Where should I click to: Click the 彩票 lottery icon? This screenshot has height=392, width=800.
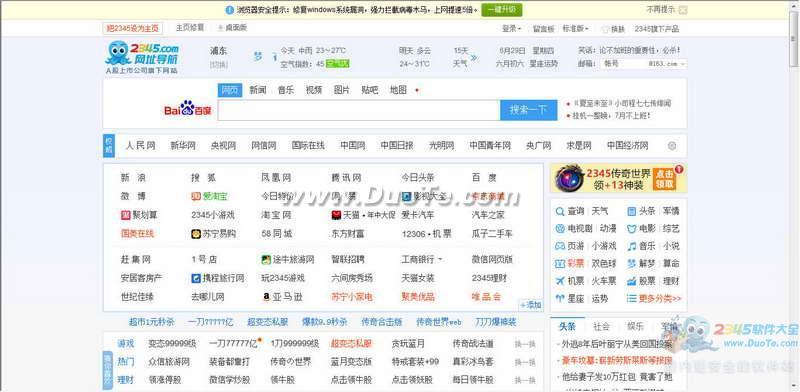[x=560, y=264]
